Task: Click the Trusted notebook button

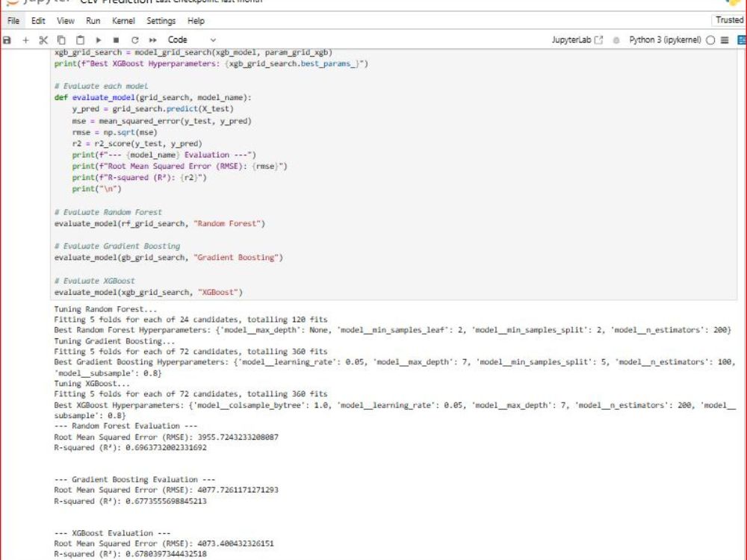Action: click(x=729, y=20)
